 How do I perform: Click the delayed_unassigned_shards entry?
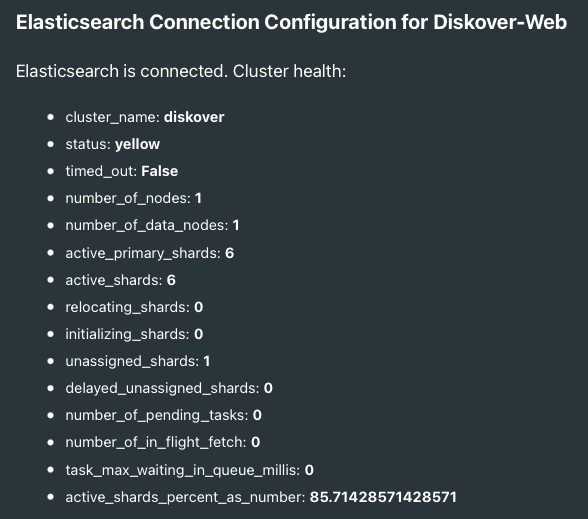pos(169,388)
